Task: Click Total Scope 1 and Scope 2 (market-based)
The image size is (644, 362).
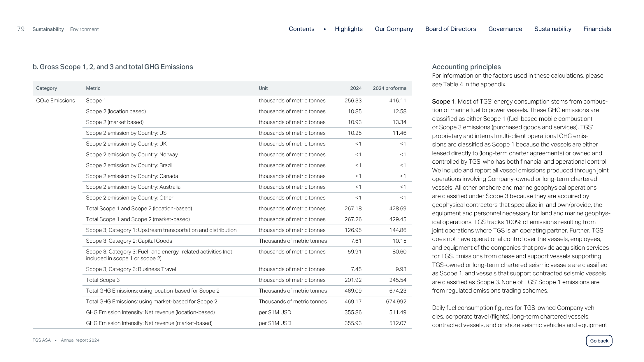Action: click(247, 219)
